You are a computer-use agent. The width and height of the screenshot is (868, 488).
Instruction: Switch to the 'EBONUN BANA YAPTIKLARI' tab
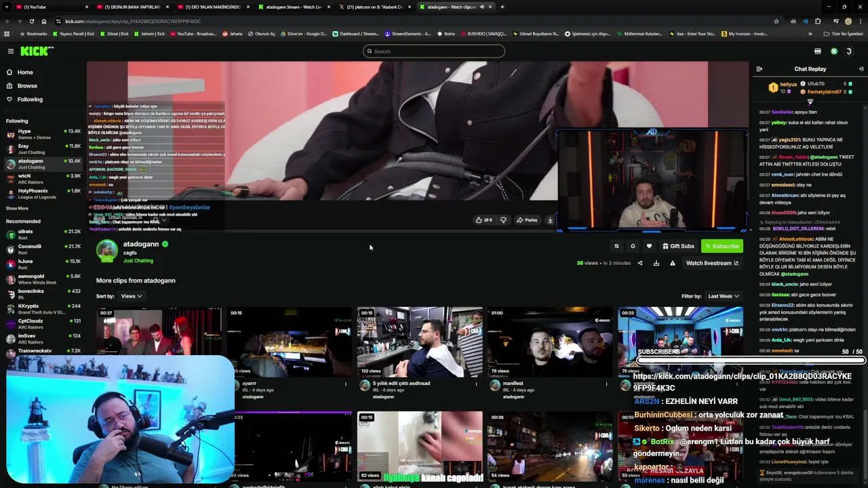click(x=132, y=7)
